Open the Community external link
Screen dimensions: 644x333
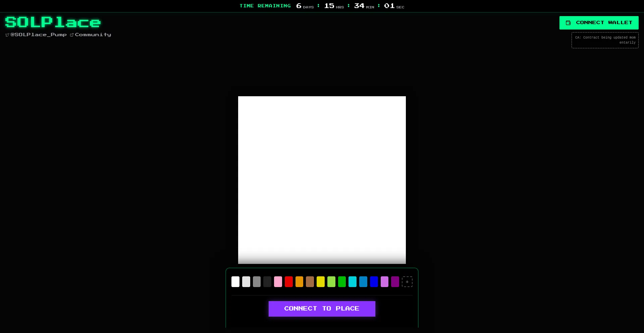coord(91,35)
